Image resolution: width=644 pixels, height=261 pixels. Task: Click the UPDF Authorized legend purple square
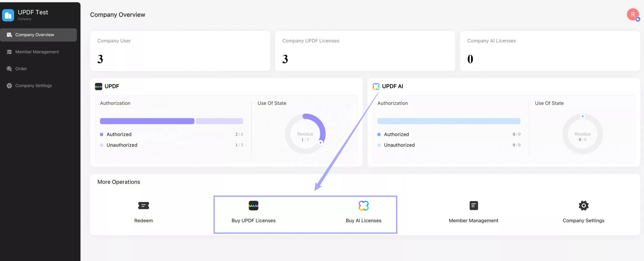[x=102, y=134]
